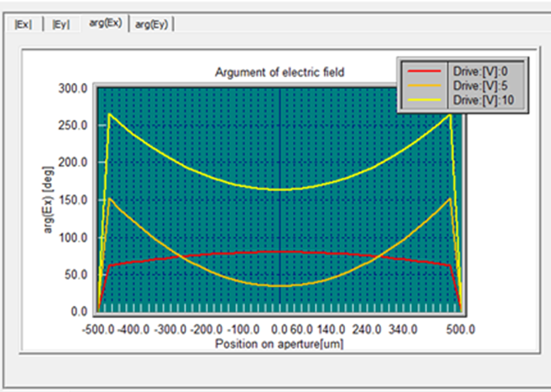Click the x-axis value -100.0

(x=244, y=330)
